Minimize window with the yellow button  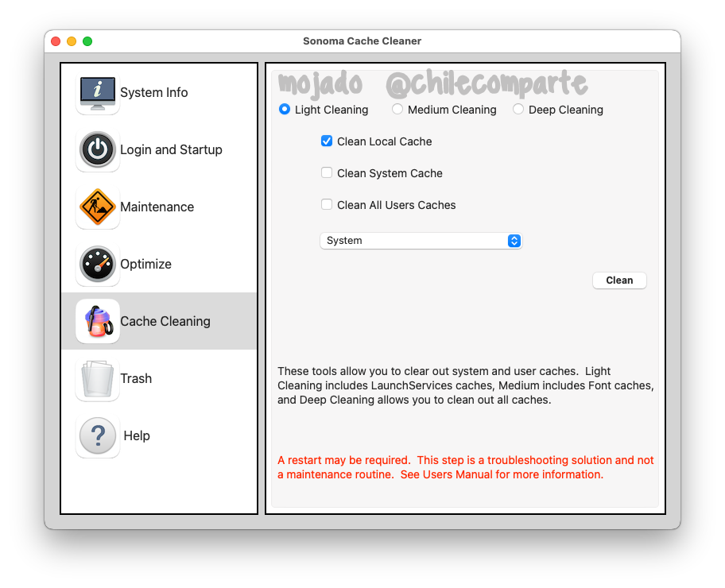tap(72, 41)
